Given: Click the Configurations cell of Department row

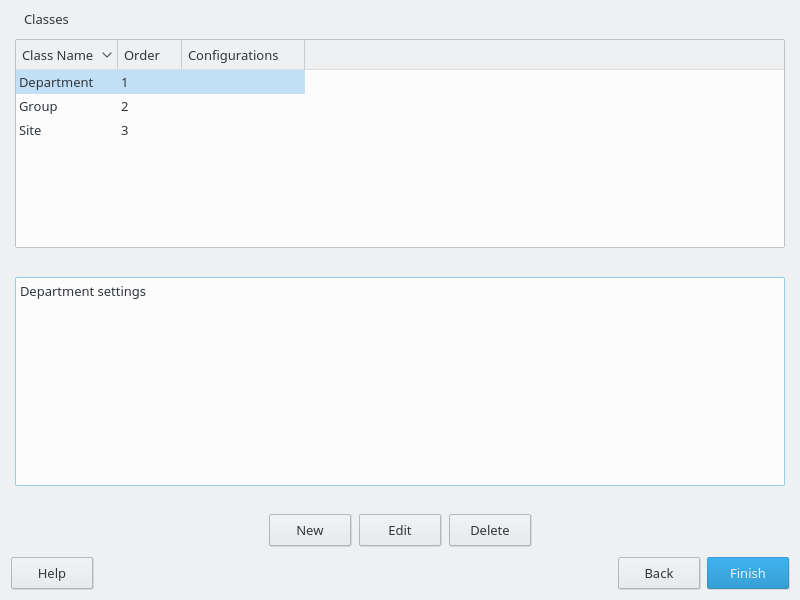Looking at the screenshot, I should pos(242,83).
